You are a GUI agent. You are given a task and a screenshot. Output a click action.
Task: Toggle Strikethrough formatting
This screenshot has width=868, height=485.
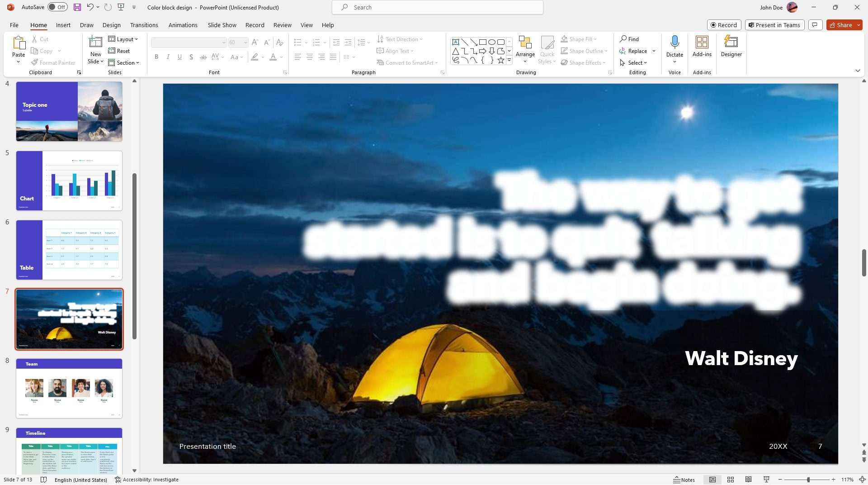(203, 57)
